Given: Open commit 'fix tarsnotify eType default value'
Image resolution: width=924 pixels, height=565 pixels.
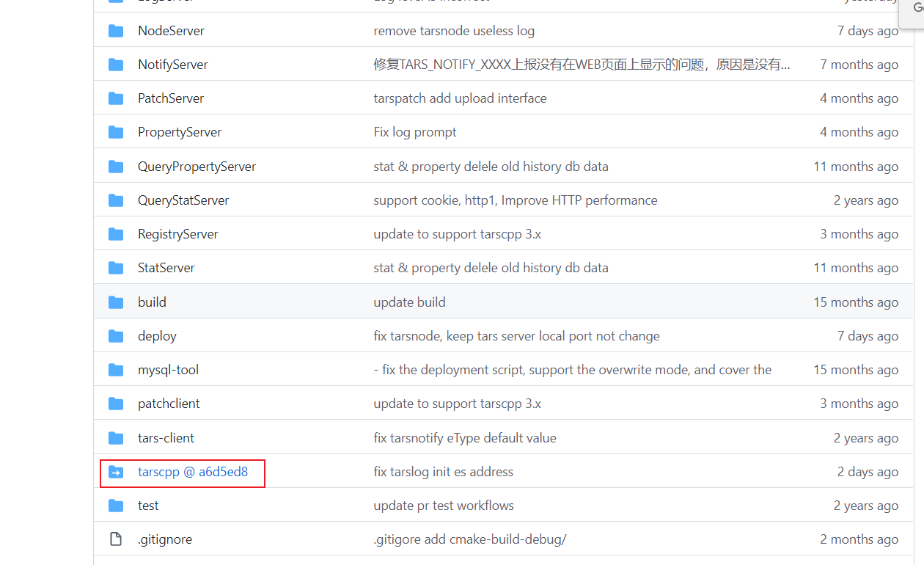Looking at the screenshot, I should point(465,438).
